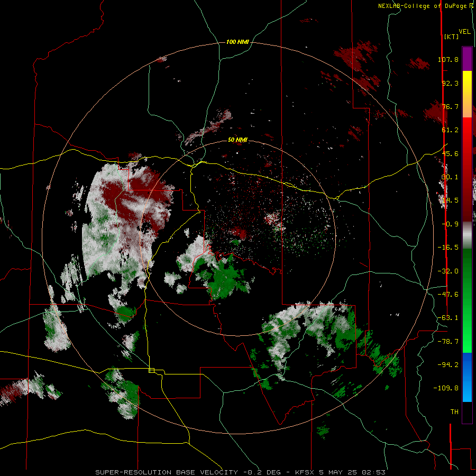Select the 45.6 velocity scale value
Image resolution: width=476 pixels, height=476 pixels.
[450, 153]
